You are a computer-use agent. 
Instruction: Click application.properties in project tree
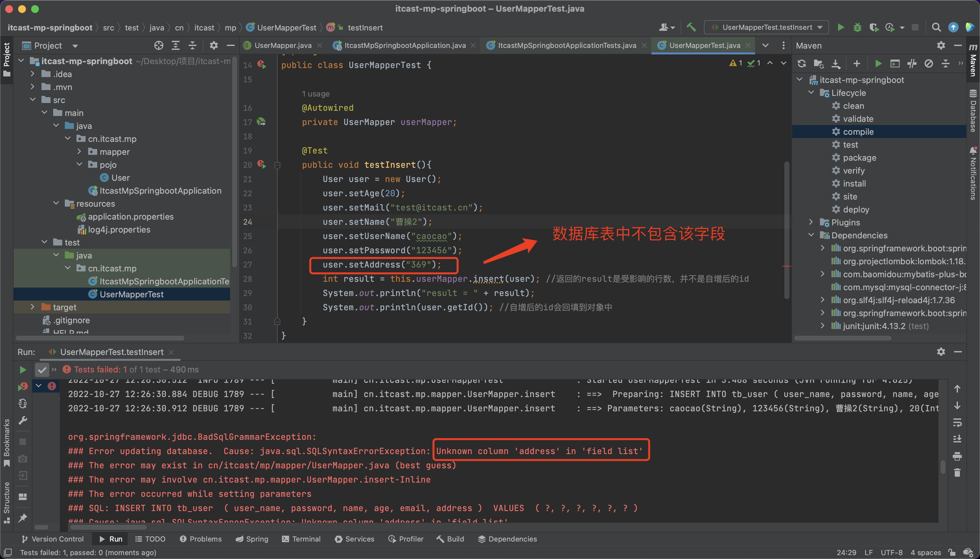pos(131,217)
